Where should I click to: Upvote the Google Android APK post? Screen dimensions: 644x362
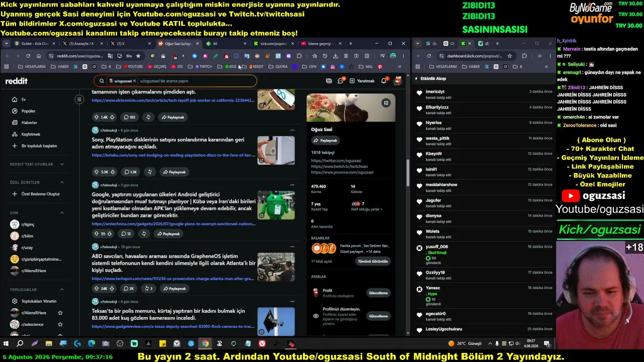point(96,234)
